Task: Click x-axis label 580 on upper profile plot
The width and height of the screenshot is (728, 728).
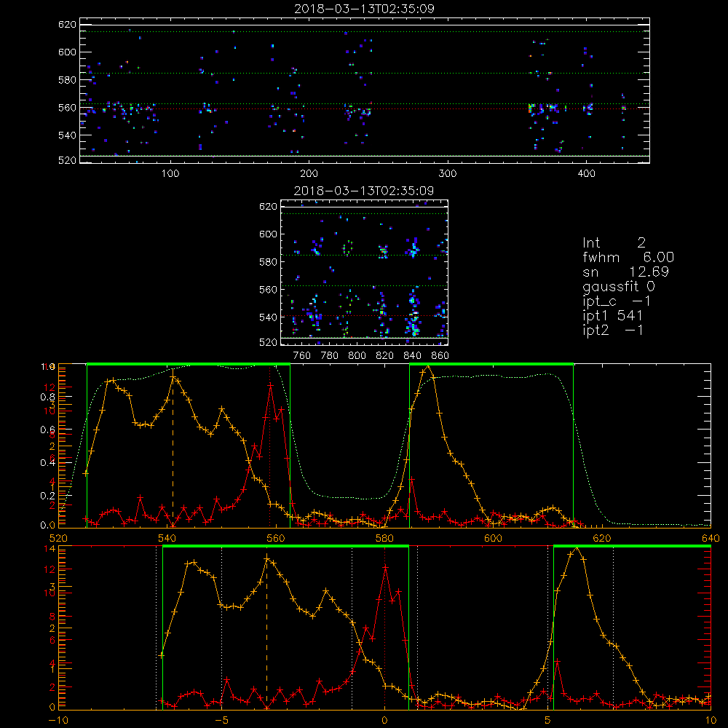Action: click(x=384, y=538)
